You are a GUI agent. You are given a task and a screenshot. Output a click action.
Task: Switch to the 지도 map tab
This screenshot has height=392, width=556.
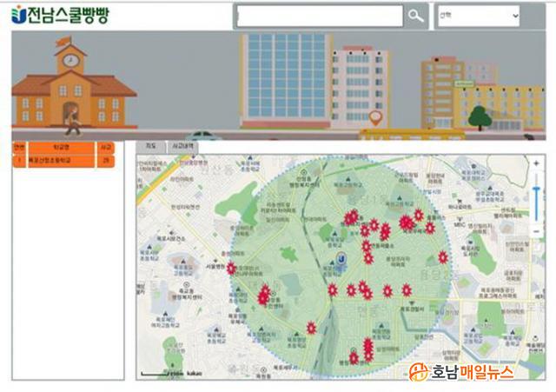[x=151, y=147]
